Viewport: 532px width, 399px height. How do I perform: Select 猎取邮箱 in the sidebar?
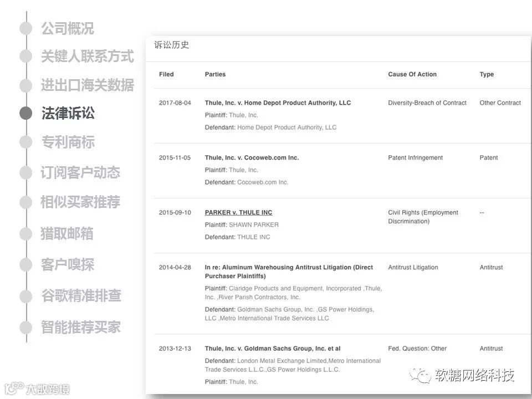pos(67,234)
